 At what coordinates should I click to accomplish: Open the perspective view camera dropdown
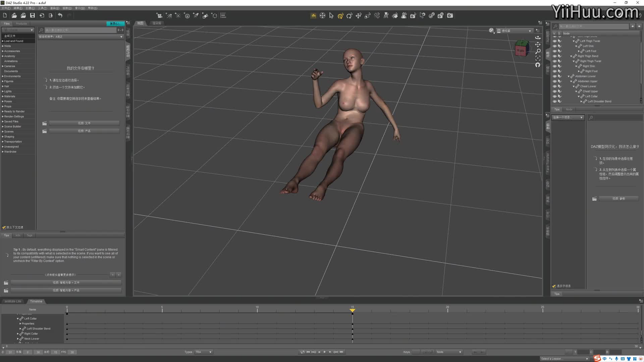516,31
